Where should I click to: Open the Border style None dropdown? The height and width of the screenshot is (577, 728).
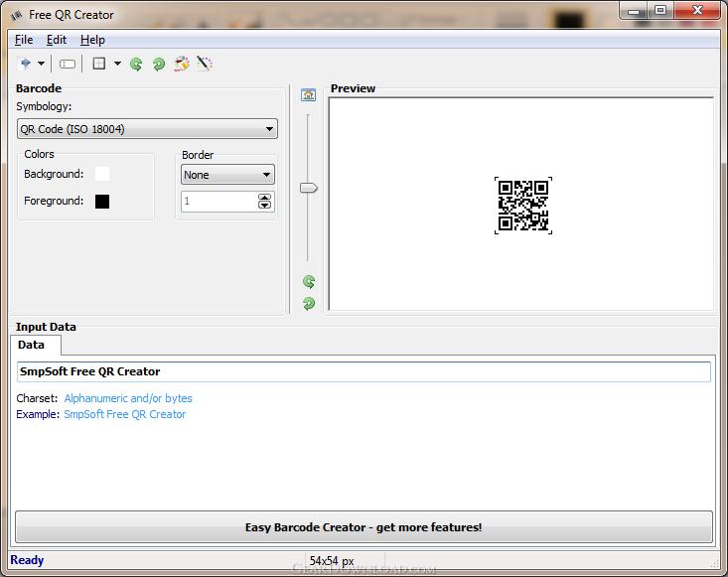[x=227, y=175]
